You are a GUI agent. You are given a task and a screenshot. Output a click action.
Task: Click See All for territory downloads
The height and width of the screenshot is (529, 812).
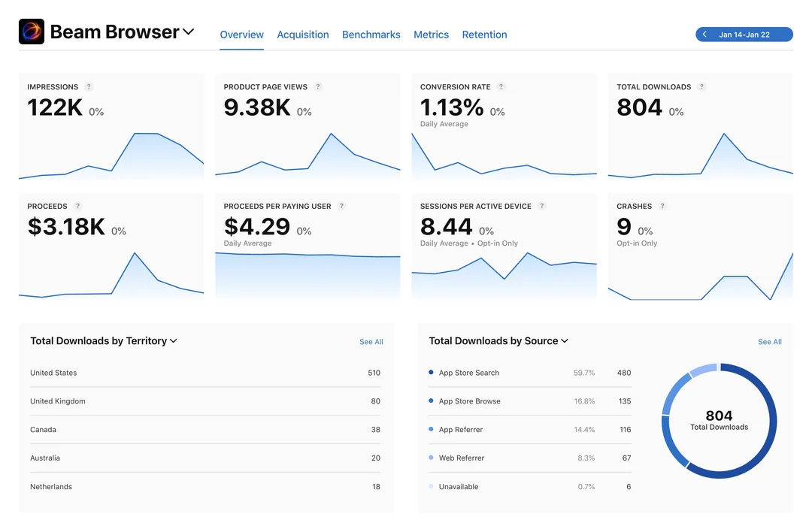(371, 342)
